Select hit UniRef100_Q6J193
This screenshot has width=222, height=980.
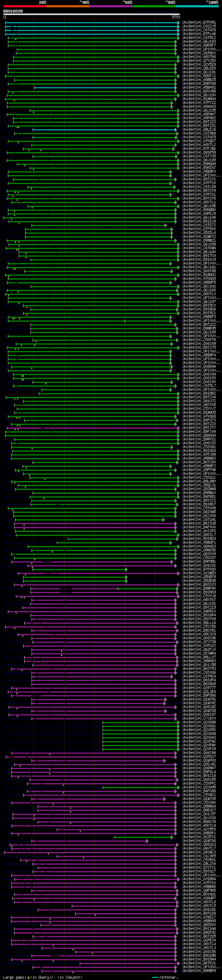(x=199, y=41)
